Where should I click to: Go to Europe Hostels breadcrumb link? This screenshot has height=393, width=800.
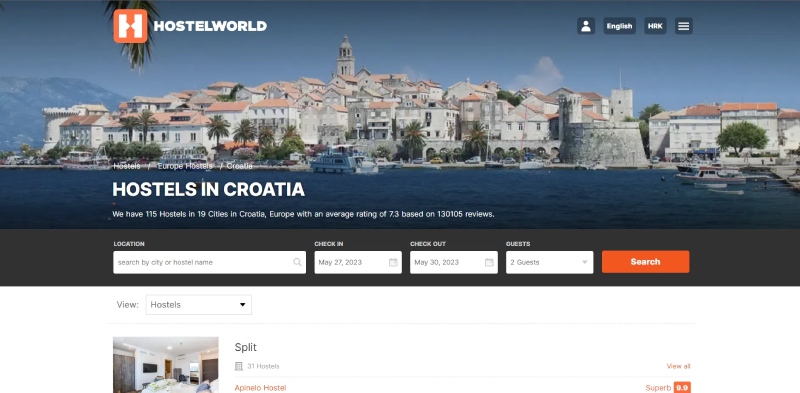click(185, 166)
